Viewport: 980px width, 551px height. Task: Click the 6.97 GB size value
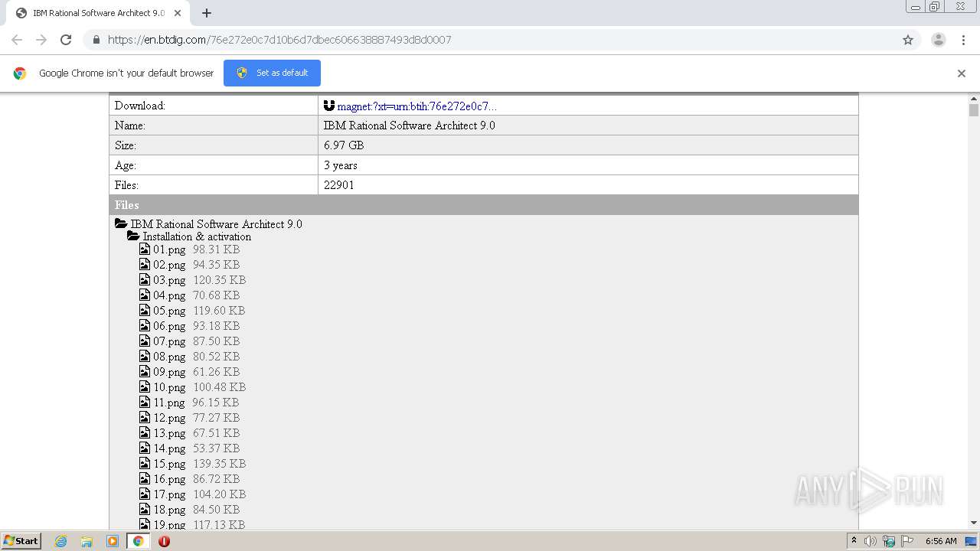point(344,145)
